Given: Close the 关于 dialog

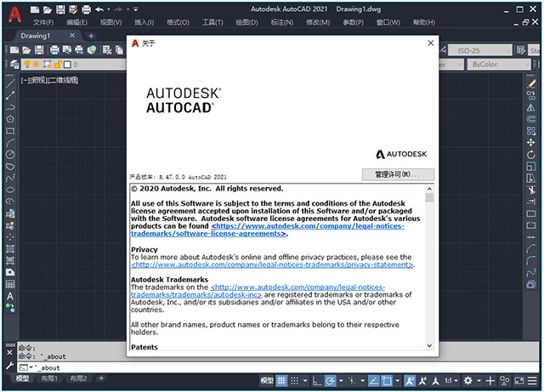Looking at the screenshot, I should click(431, 43).
